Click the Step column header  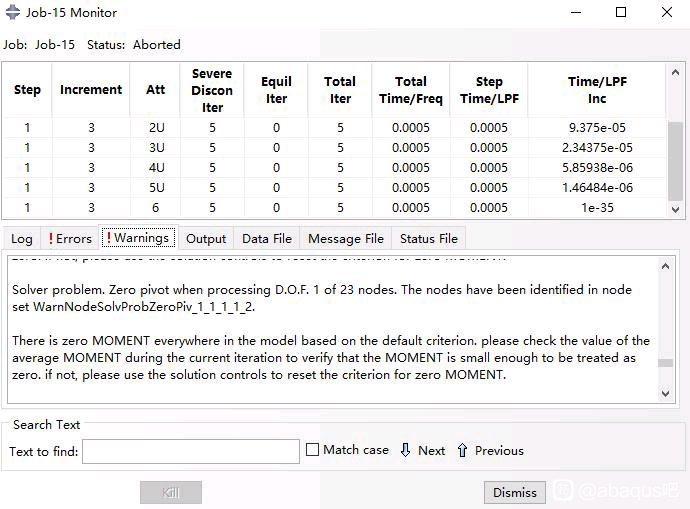point(27,90)
